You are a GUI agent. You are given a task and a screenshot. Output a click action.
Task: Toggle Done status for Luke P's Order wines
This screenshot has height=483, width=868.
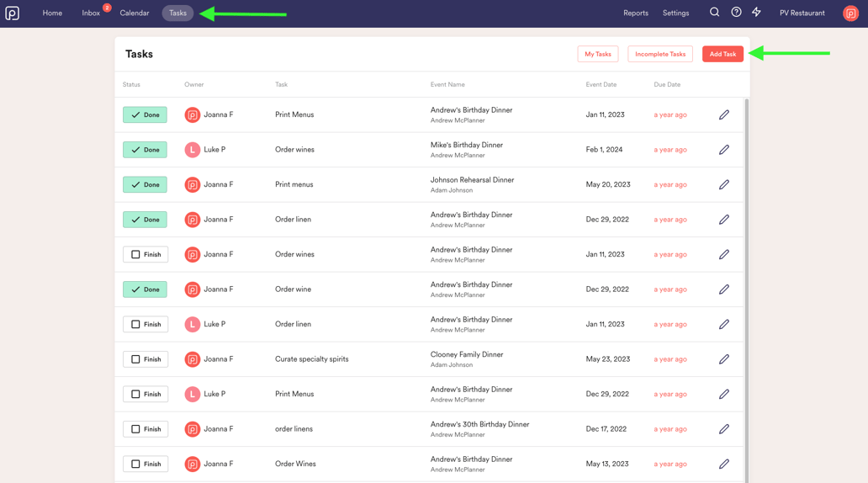pos(145,150)
